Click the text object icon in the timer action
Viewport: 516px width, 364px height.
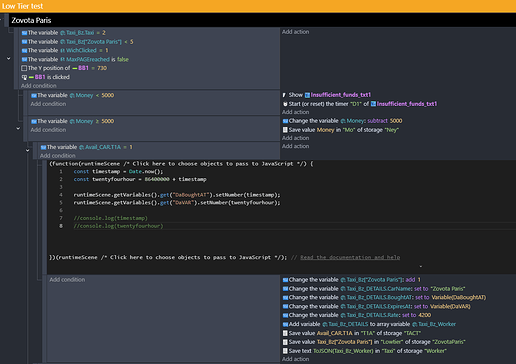pyautogui.click(x=373, y=104)
